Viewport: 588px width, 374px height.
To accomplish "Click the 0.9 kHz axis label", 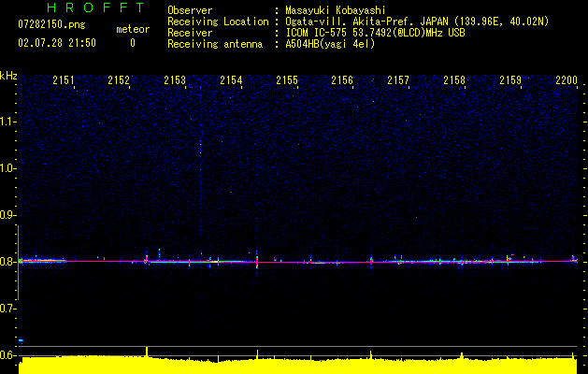I will point(7,215).
